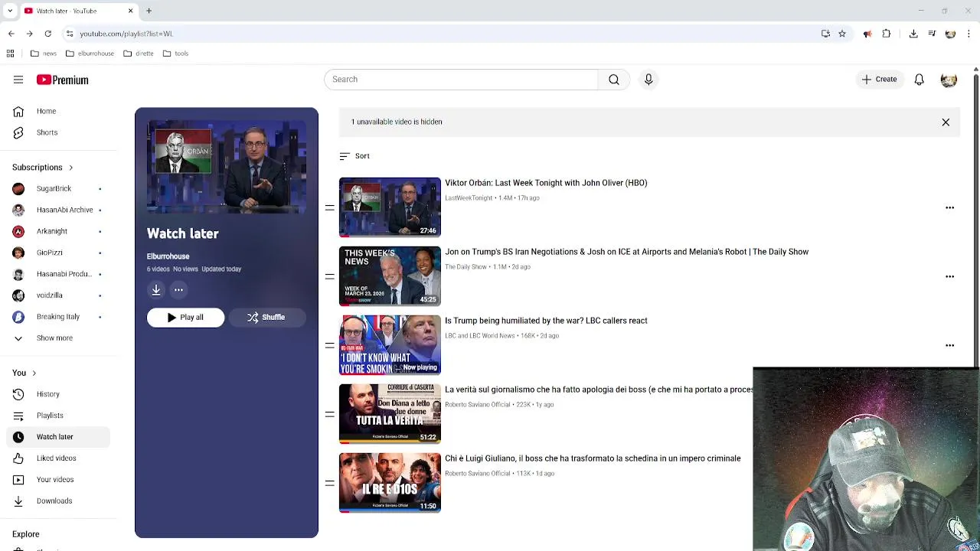Open the account avatar menu
The width and height of the screenshot is (980, 551).
[949, 80]
